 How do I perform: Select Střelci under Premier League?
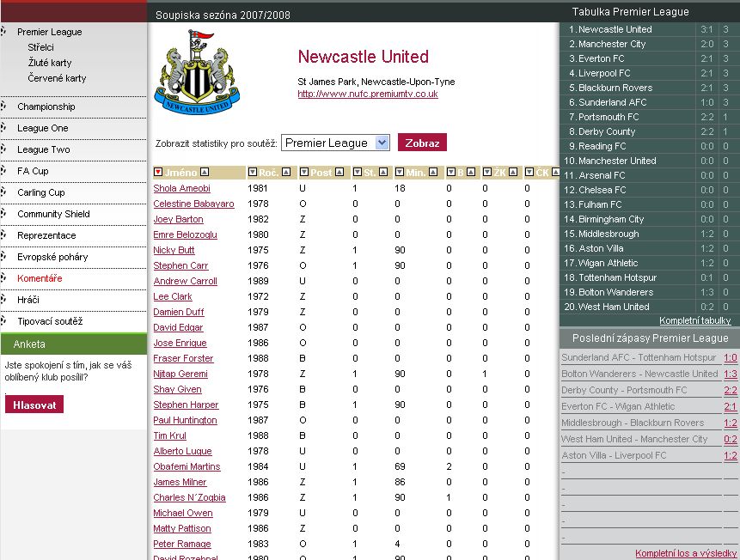pyautogui.click(x=40, y=47)
